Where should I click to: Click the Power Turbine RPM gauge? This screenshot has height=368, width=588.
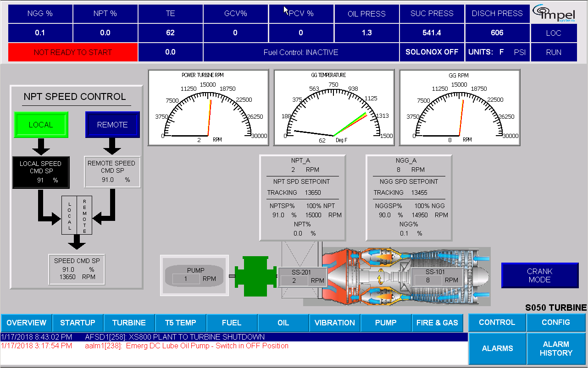tap(208, 108)
